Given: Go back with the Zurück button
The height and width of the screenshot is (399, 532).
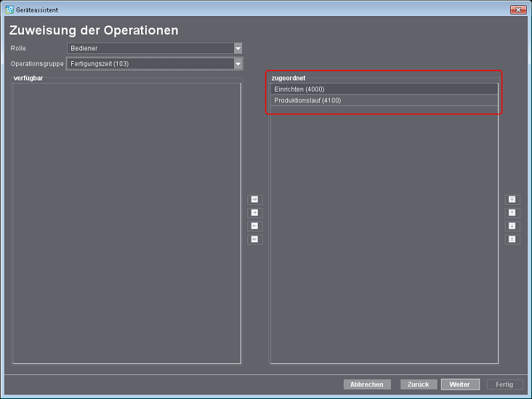Looking at the screenshot, I should (419, 384).
